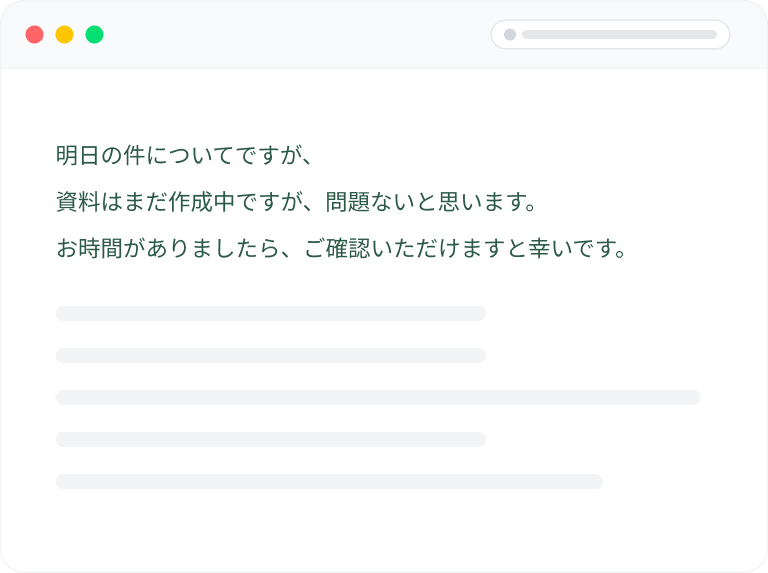Click the red close window dot
This screenshot has height=573, width=768.
click(35, 35)
